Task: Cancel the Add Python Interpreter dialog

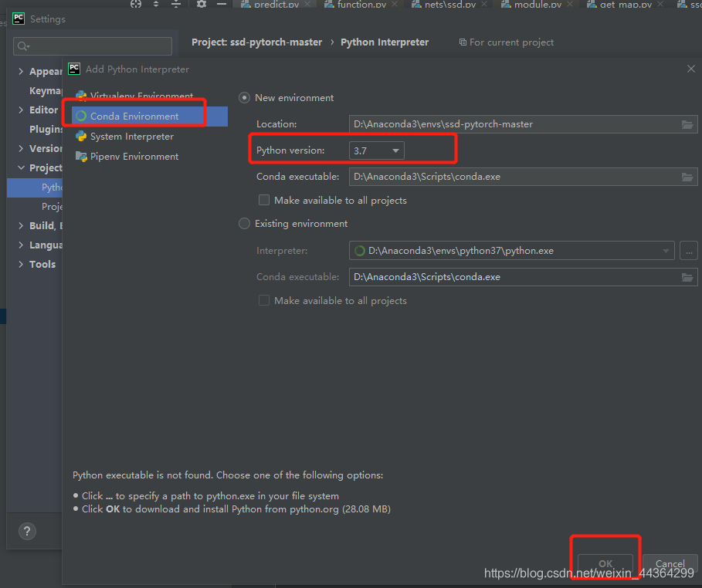Action: 669,563
